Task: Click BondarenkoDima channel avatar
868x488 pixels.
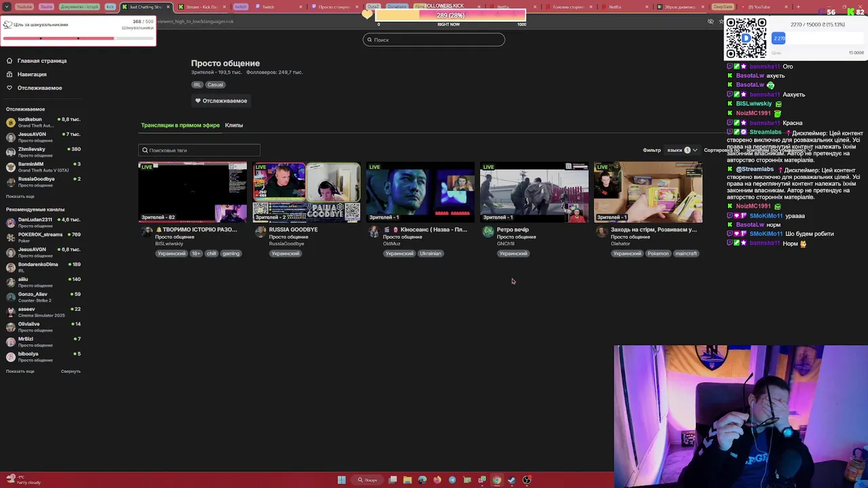Action: pyautogui.click(x=11, y=268)
